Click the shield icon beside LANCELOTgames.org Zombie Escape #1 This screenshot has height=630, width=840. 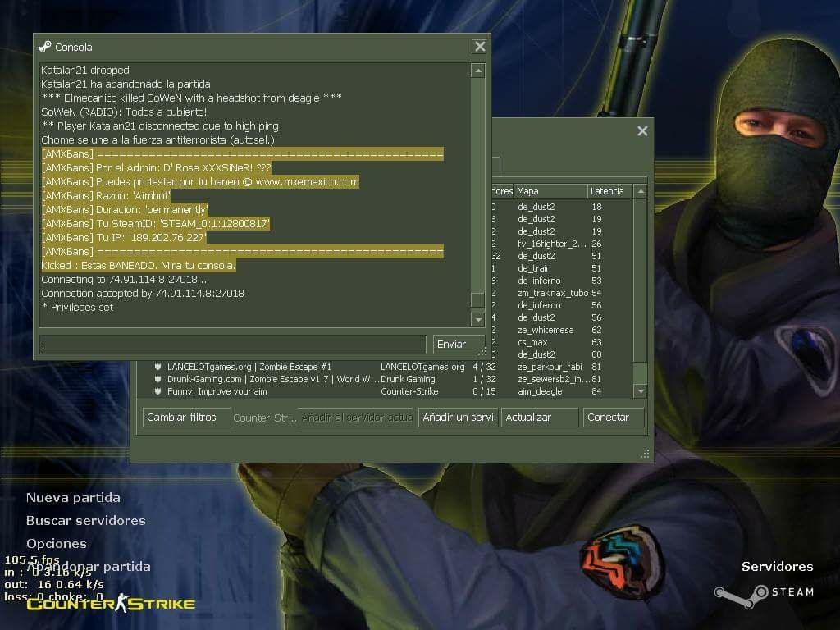(157, 367)
